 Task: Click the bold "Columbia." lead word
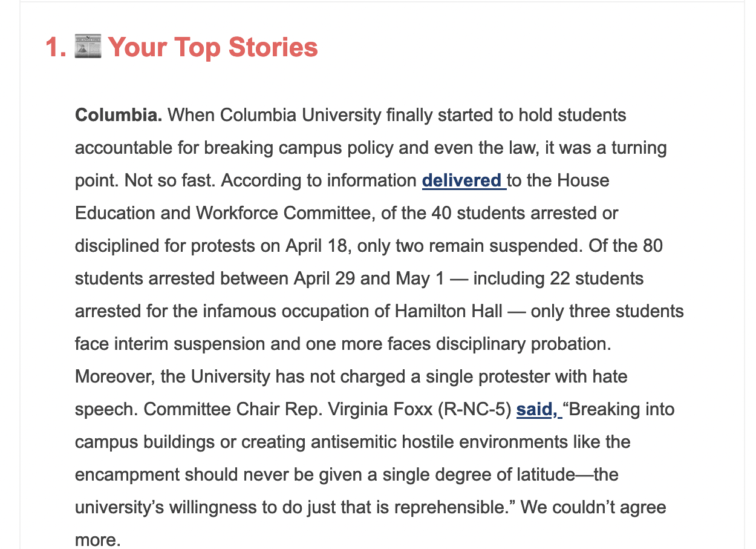tap(119, 115)
